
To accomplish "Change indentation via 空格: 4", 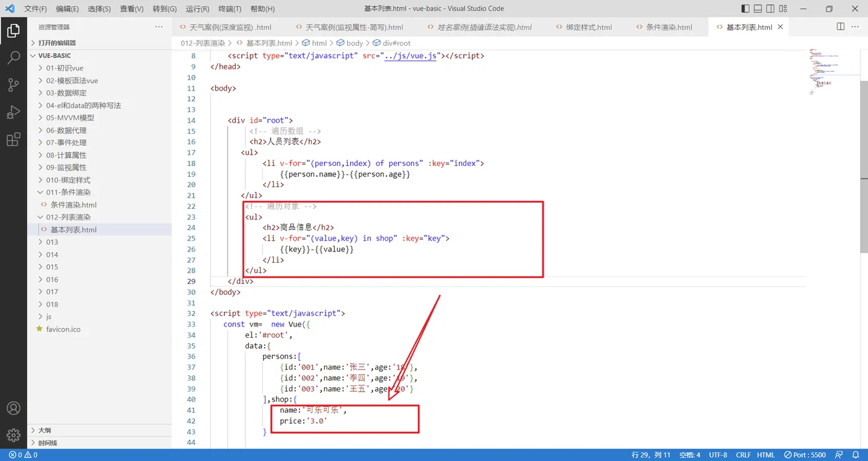I will click(689, 455).
